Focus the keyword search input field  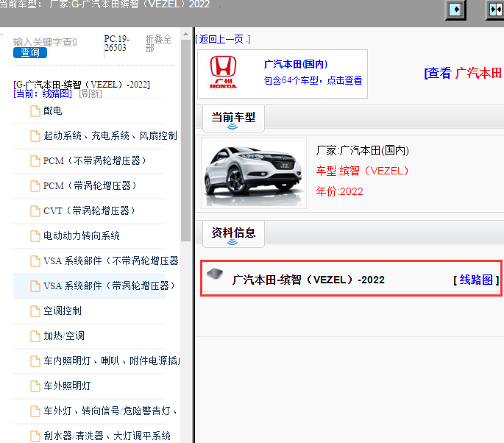pos(45,42)
